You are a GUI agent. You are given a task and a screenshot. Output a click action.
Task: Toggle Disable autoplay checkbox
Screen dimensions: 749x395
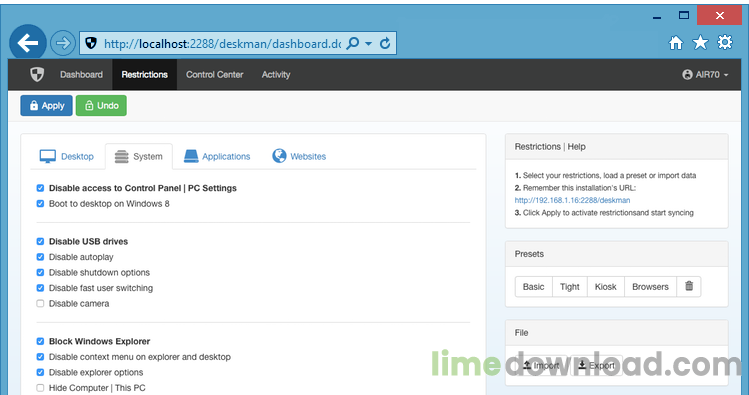40,257
